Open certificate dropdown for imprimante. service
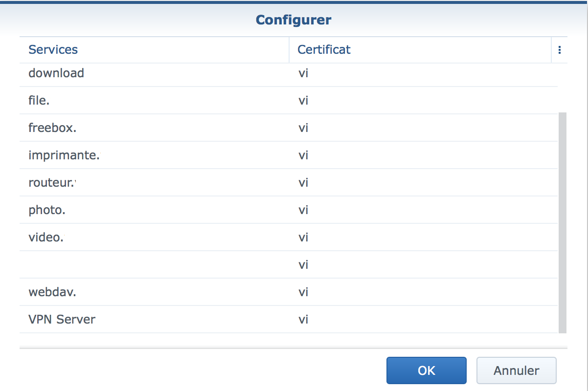588x391 pixels. (x=424, y=155)
